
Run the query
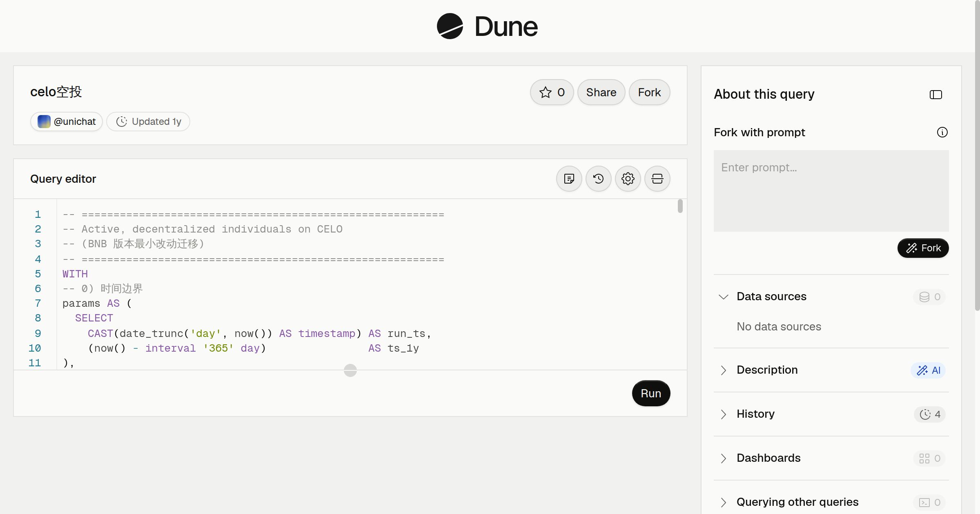tap(651, 393)
